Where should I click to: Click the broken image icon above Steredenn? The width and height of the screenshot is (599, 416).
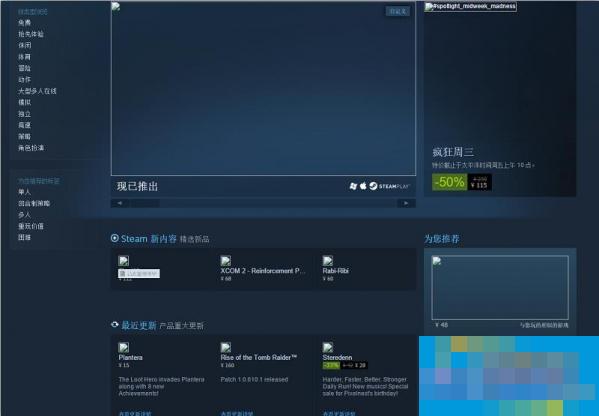coord(328,347)
